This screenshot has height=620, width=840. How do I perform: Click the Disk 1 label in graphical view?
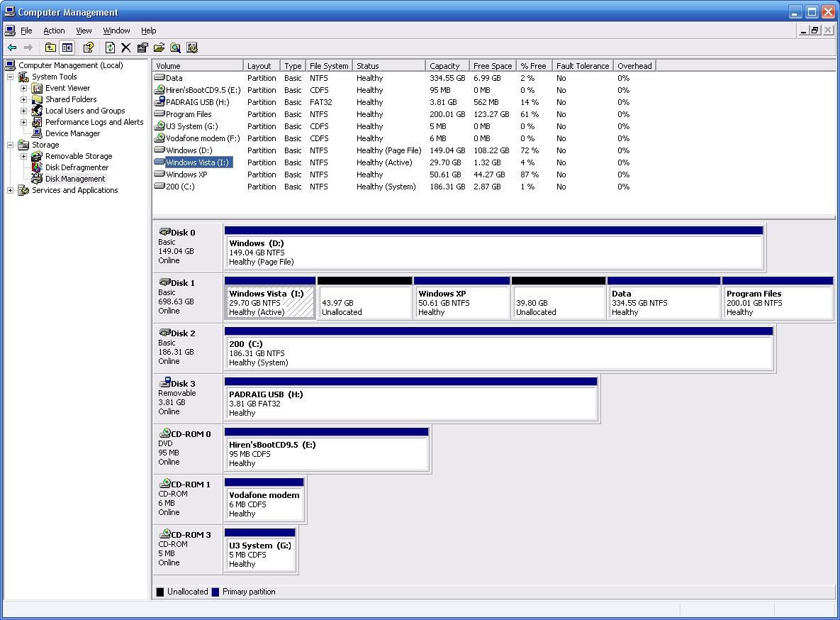click(183, 283)
